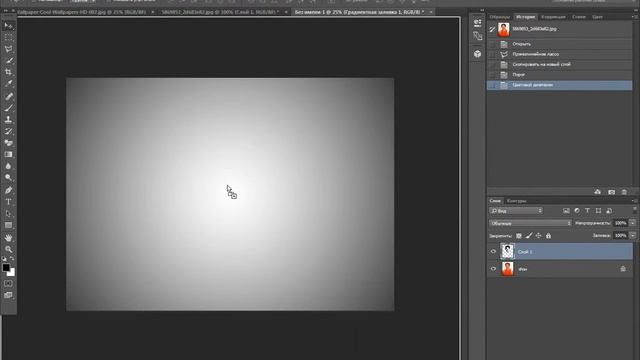The width and height of the screenshot is (640, 360).
Task: Select the Crop tool
Action: (x=8, y=72)
